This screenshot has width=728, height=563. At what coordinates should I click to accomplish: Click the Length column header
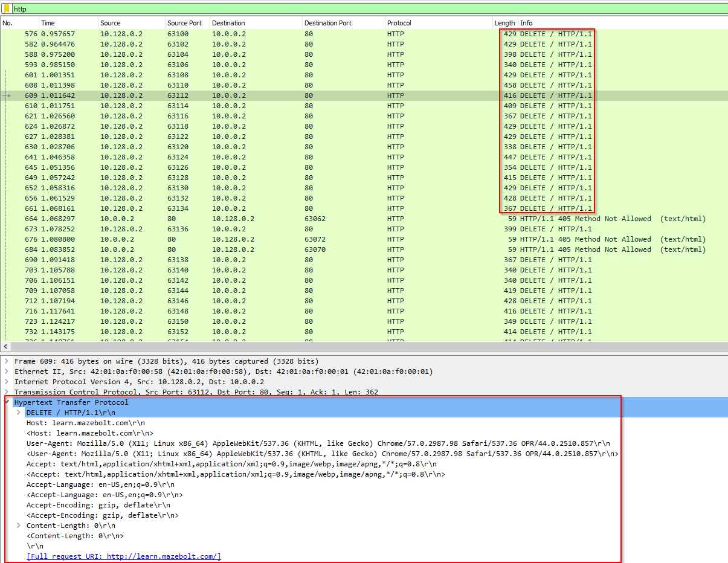(504, 22)
